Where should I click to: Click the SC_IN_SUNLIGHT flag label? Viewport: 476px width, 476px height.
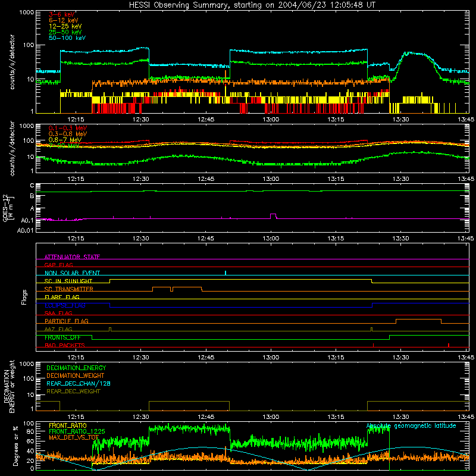68,281
